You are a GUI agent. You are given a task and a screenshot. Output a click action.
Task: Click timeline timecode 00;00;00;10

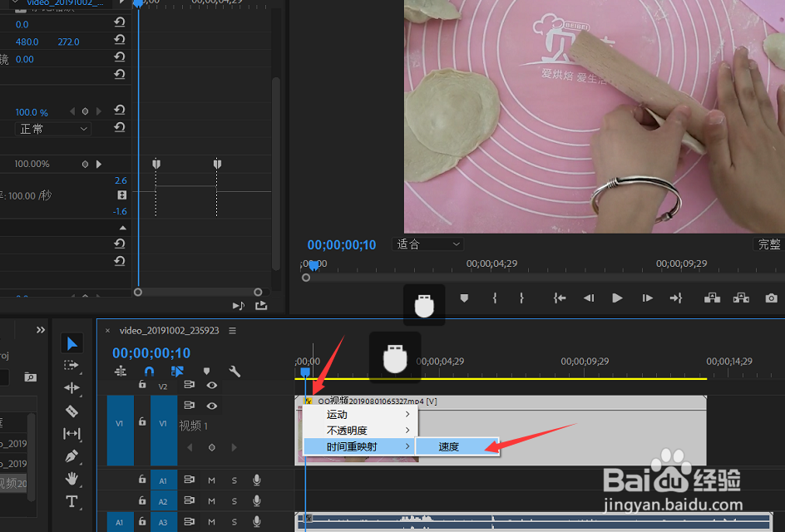point(151,352)
